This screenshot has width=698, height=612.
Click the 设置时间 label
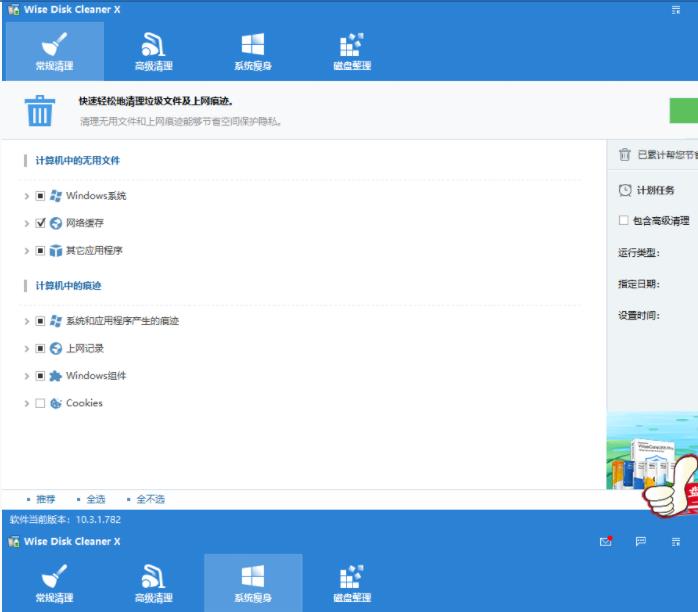[x=638, y=316]
